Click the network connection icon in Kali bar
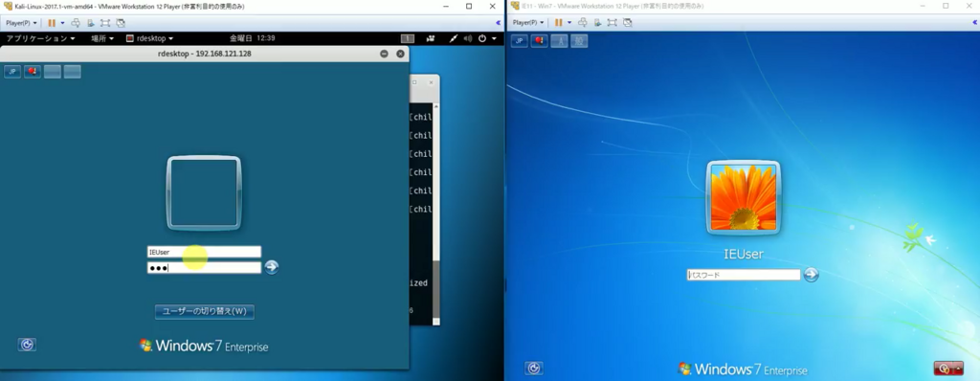 (x=454, y=38)
